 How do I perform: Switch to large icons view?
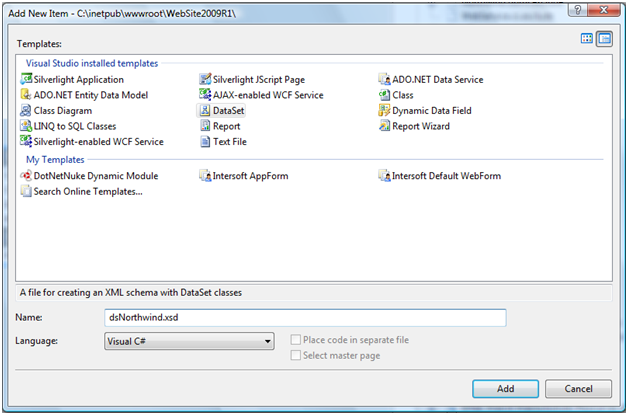coord(587,39)
